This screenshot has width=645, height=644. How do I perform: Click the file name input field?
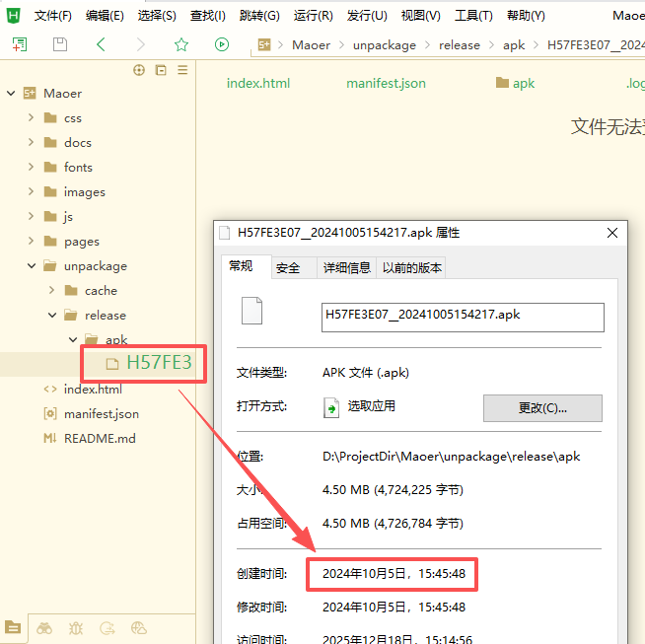(x=463, y=318)
